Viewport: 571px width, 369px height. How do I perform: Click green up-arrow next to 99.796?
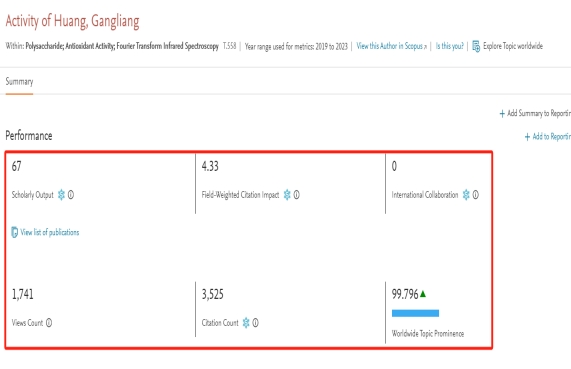[x=423, y=294]
